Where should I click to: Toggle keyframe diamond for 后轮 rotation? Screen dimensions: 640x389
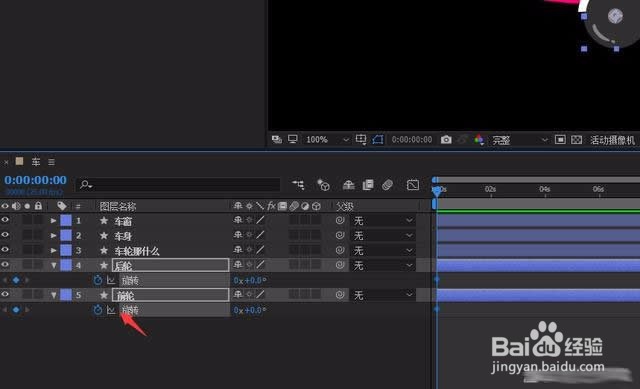coord(16,280)
